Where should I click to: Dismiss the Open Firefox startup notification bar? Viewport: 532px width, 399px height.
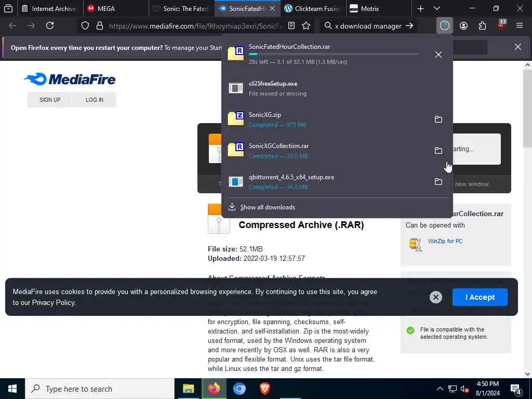tap(518, 47)
